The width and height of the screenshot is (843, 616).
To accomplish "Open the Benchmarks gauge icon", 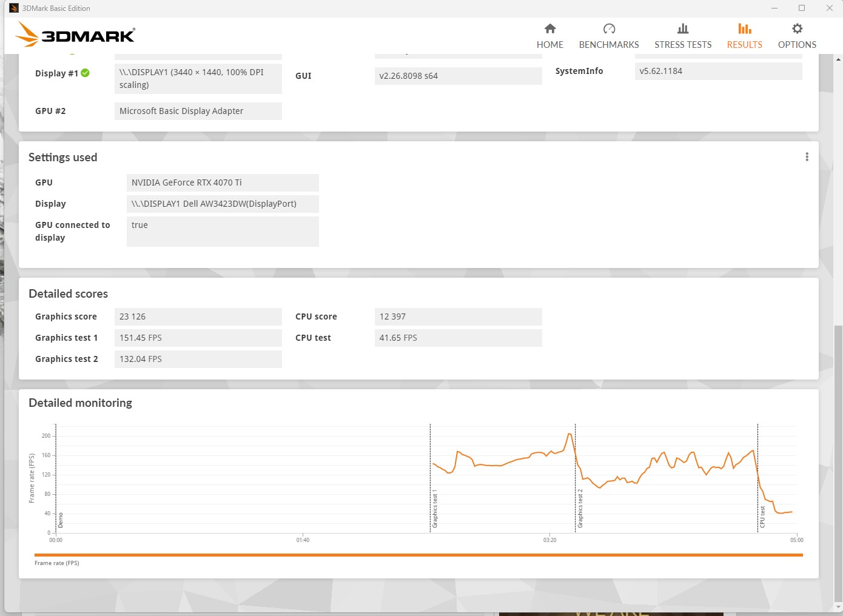I will (609, 28).
